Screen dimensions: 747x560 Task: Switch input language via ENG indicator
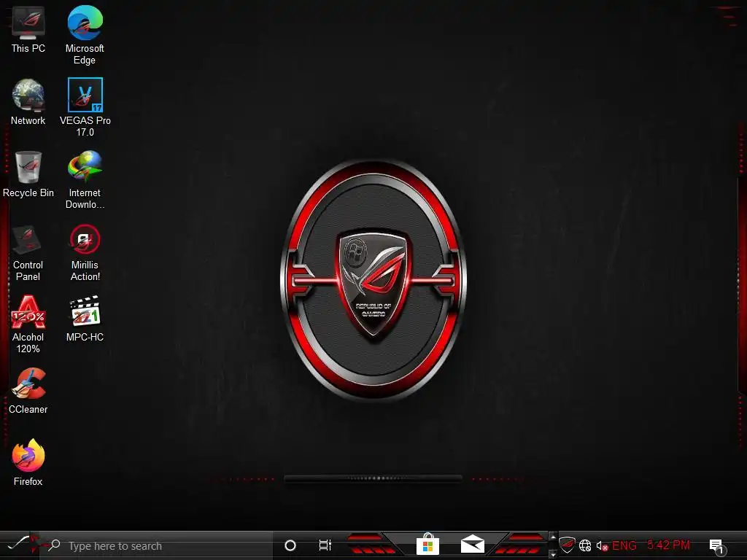(624, 545)
